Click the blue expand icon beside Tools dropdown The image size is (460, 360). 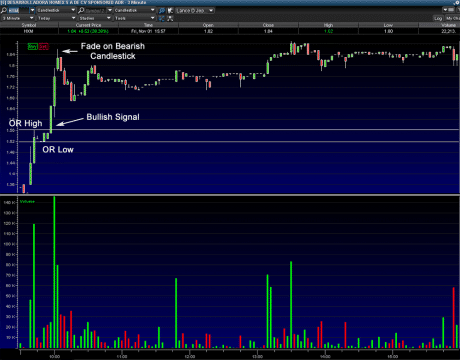[x=162, y=18]
